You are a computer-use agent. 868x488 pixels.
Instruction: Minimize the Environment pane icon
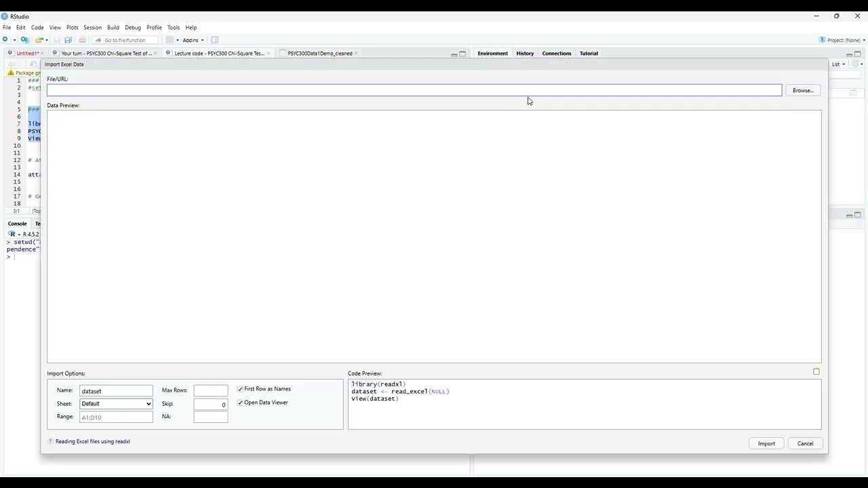click(x=849, y=54)
